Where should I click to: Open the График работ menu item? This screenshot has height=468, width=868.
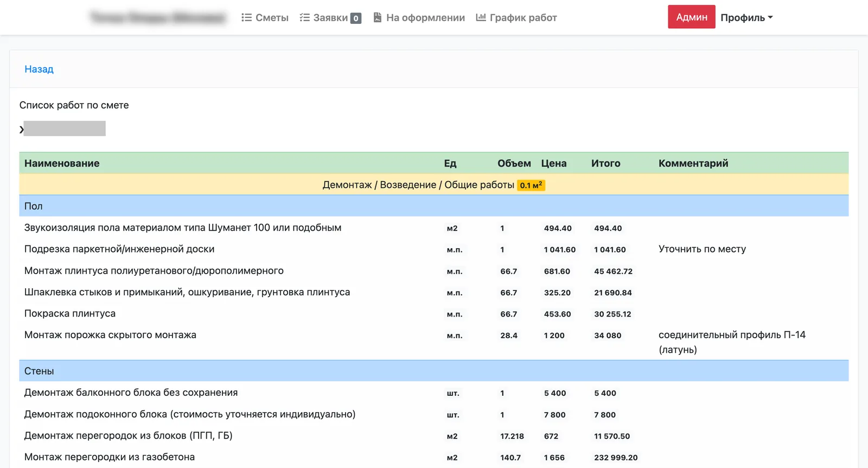pyautogui.click(x=516, y=17)
